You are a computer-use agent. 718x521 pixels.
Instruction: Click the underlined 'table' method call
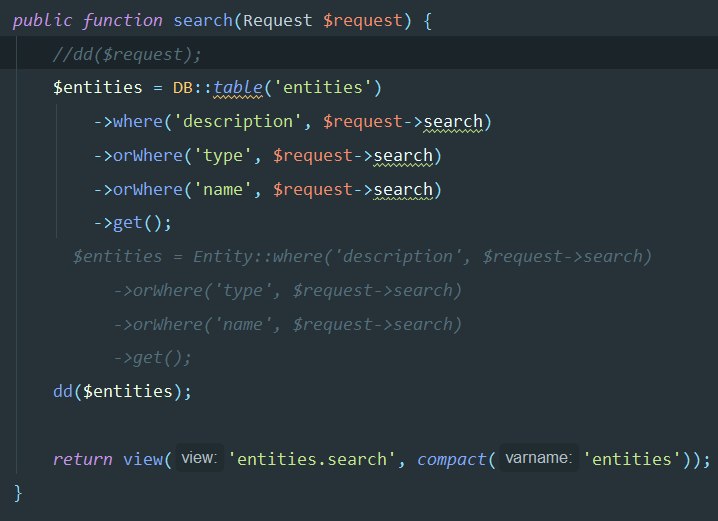[238, 87]
